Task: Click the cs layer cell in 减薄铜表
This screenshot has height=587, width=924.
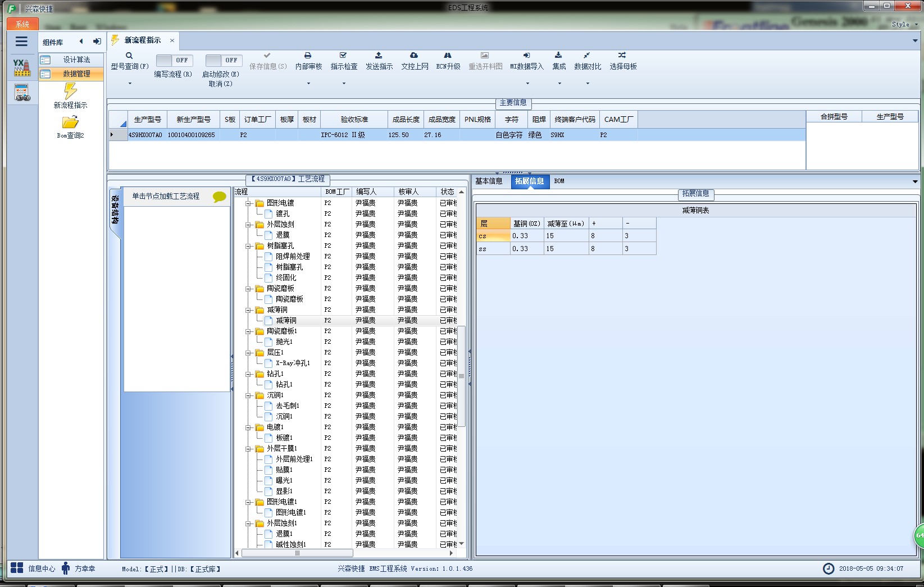Action: (x=493, y=236)
